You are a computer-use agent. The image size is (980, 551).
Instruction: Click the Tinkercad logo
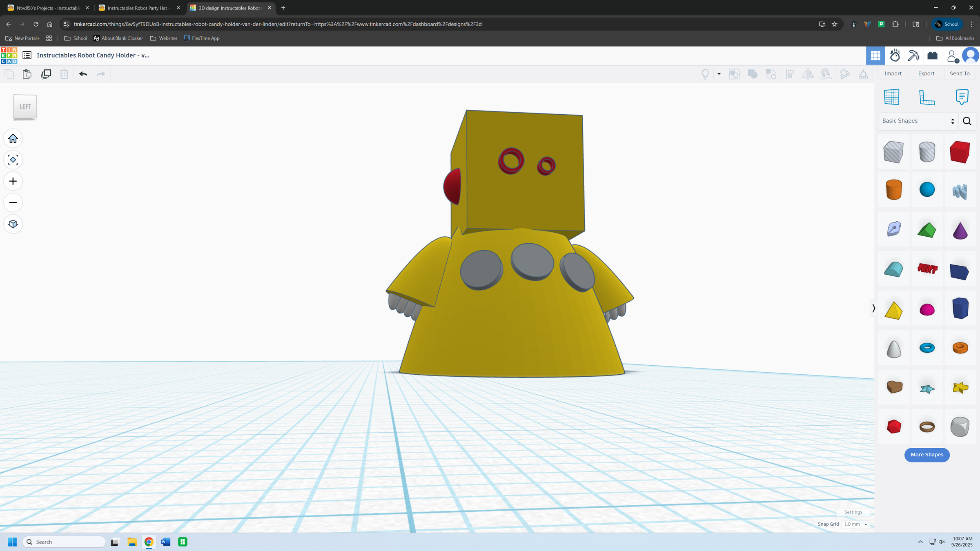[9, 56]
